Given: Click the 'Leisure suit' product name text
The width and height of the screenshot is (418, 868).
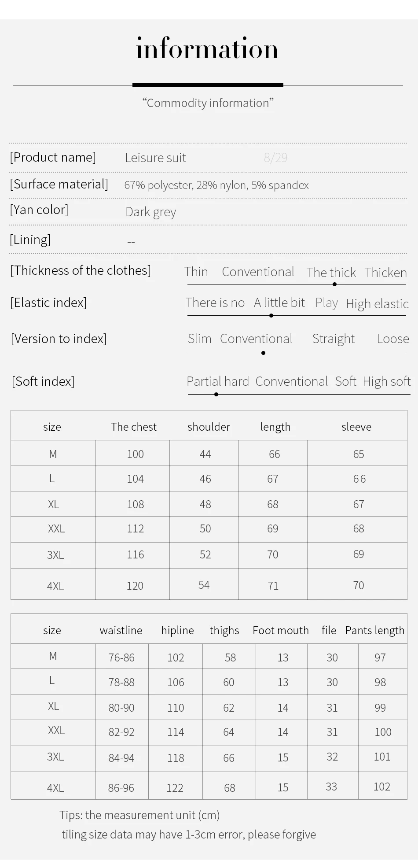Looking at the screenshot, I should point(155,158).
